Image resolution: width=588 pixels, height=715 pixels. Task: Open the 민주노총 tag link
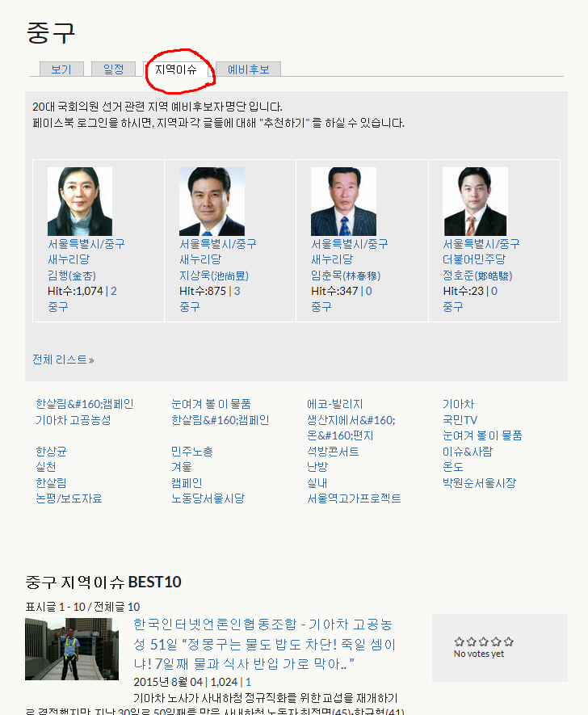click(192, 452)
